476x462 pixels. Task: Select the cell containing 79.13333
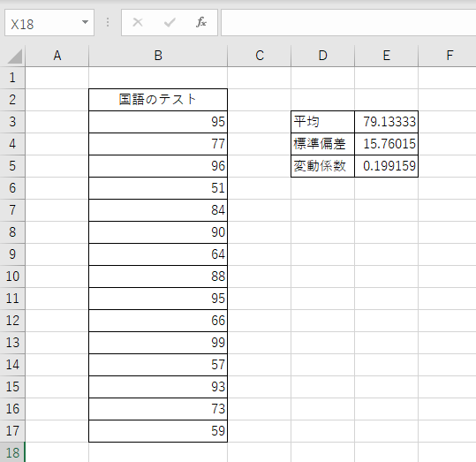[x=387, y=122]
